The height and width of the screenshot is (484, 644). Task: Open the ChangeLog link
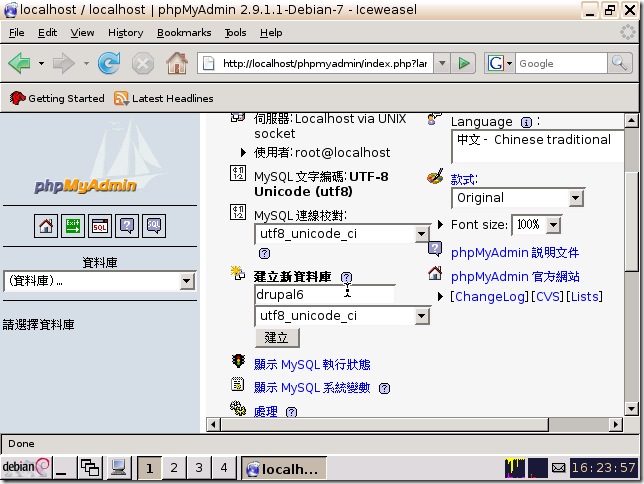pos(490,296)
